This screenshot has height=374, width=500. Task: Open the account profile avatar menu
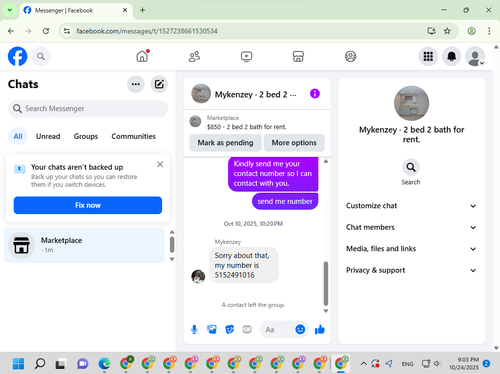pos(475,56)
